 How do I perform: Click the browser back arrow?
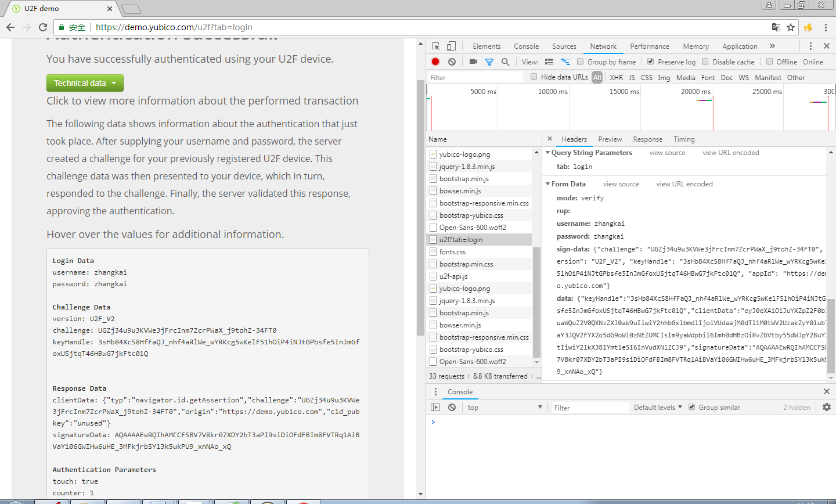[10, 27]
